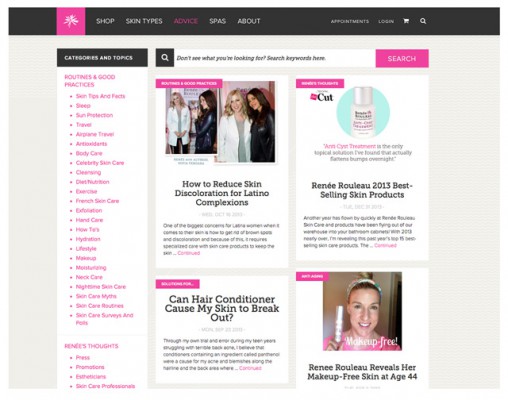Open Anti-Cyst Treatment product image
Image resolution: width=508 pixels, height=400 pixels.
click(x=363, y=112)
